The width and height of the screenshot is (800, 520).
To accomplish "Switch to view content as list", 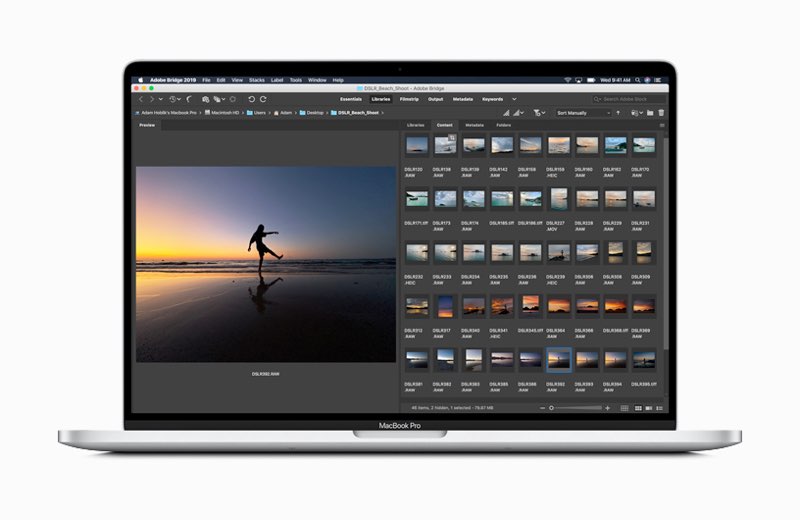I will coord(660,408).
